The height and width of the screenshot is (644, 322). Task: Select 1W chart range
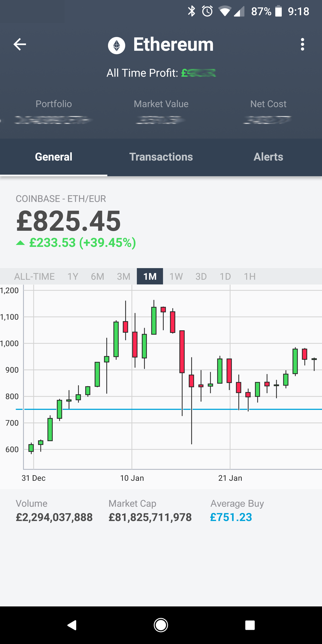click(176, 277)
